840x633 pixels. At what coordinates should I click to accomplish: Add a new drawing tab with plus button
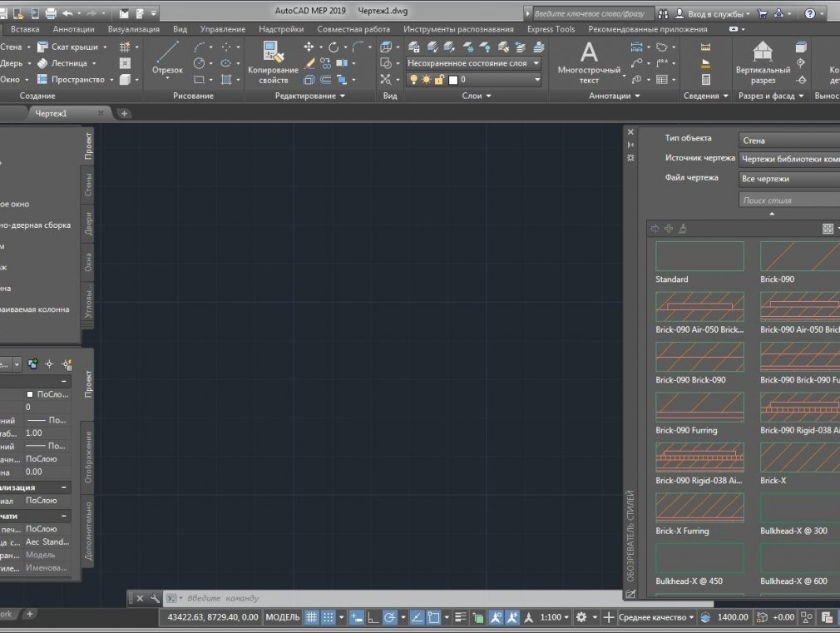click(x=124, y=114)
